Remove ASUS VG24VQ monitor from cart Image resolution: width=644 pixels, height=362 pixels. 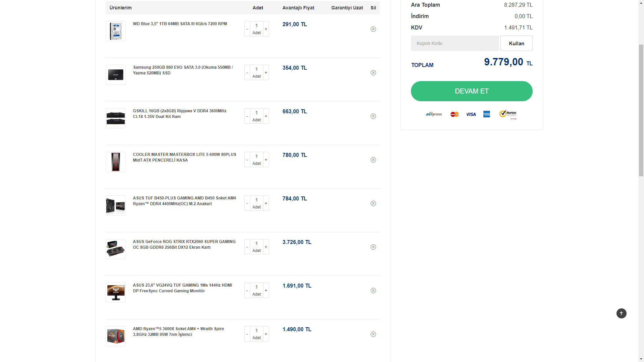(373, 291)
